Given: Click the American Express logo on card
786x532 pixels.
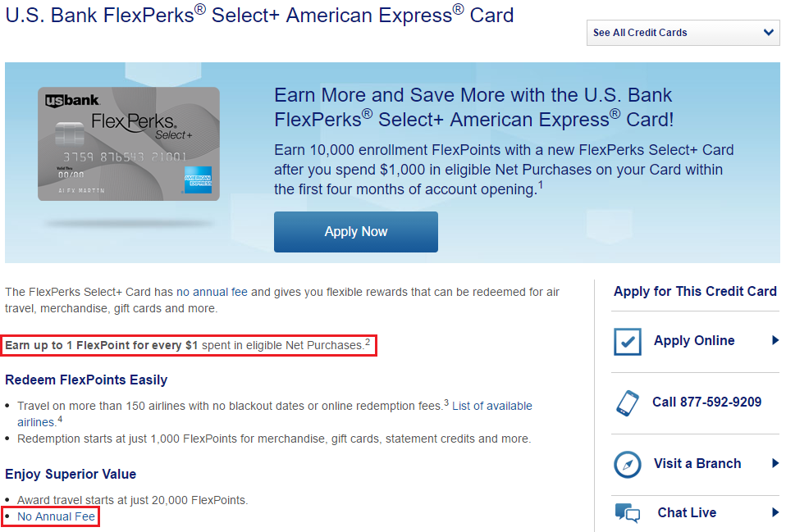Looking at the screenshot, I should click(x=198, y=179).
